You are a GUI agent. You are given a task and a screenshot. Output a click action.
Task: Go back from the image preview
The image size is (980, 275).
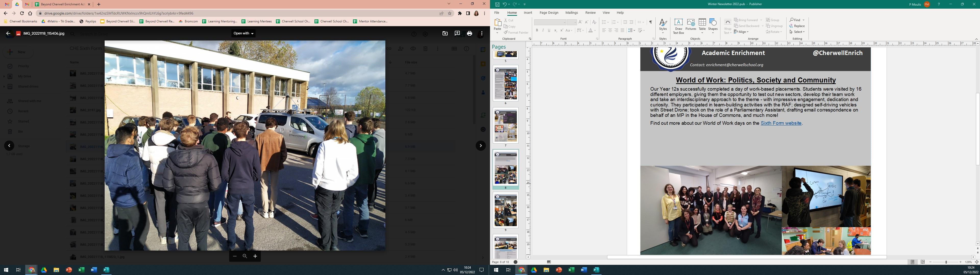[x=8, y=33]
